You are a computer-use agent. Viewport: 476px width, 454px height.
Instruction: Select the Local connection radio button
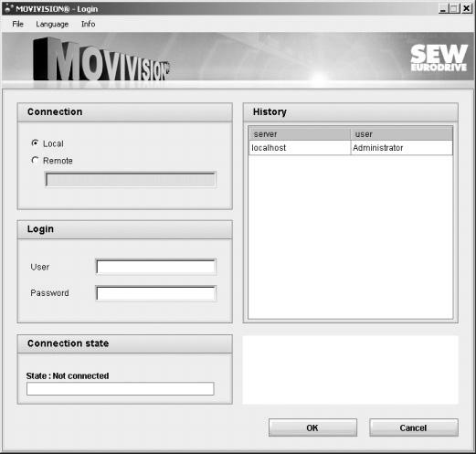point(35,143)
